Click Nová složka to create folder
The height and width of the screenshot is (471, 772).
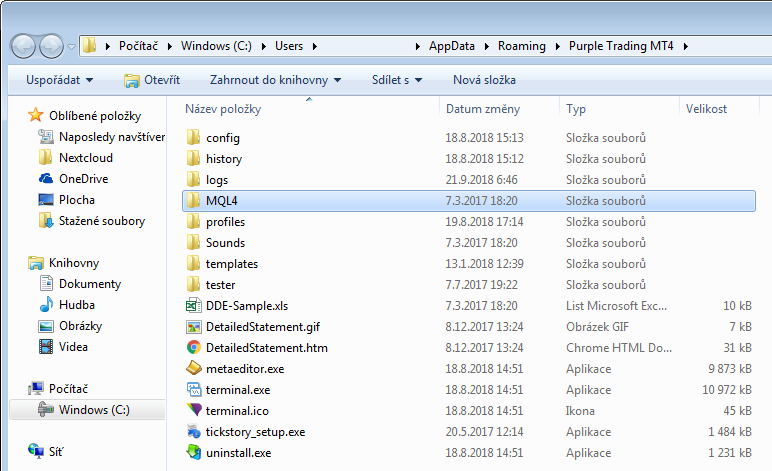pos(484,80)
